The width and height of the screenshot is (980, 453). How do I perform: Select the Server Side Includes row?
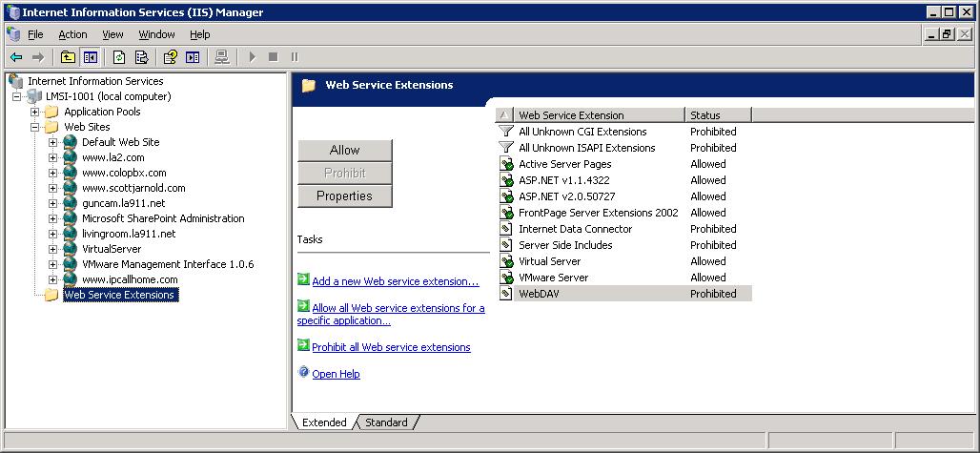pyautogui.click(x=625, y=245)
